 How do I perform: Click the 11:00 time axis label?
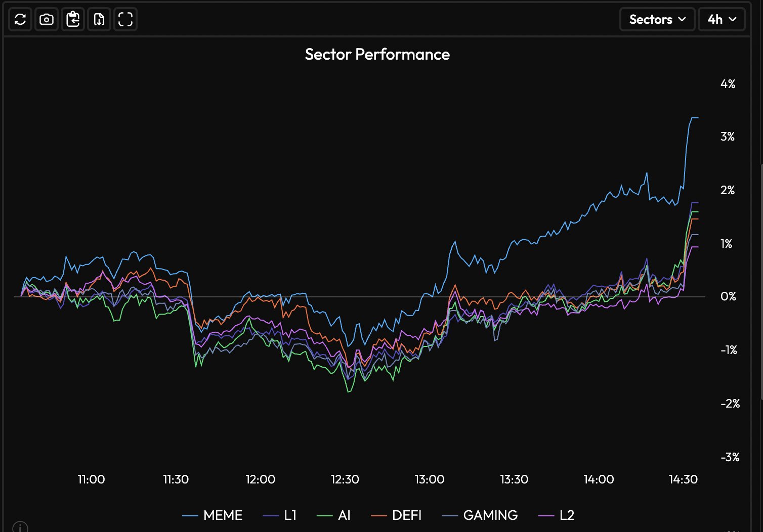tap(91, 479)
